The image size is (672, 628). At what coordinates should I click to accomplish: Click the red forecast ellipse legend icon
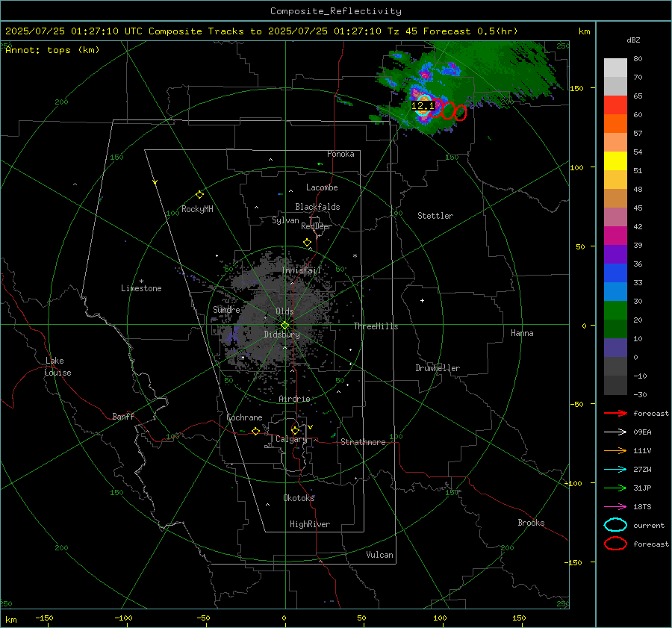pos(615,544)
